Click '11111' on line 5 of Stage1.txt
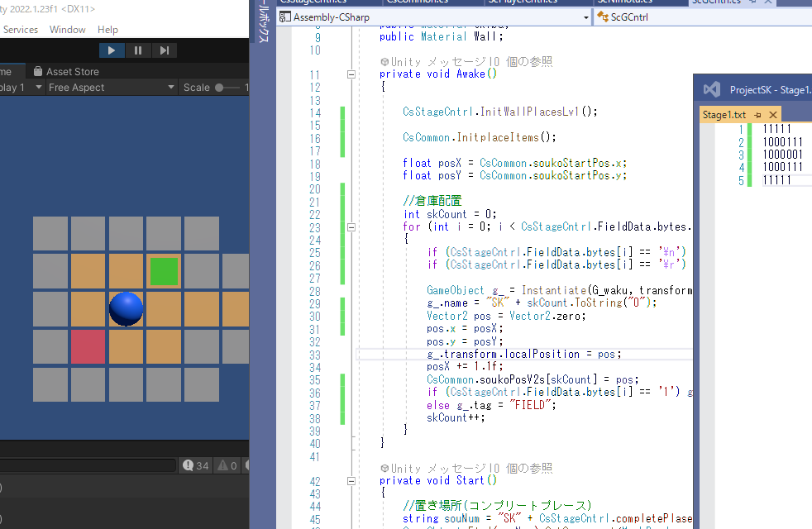 [x=776, y=180]
